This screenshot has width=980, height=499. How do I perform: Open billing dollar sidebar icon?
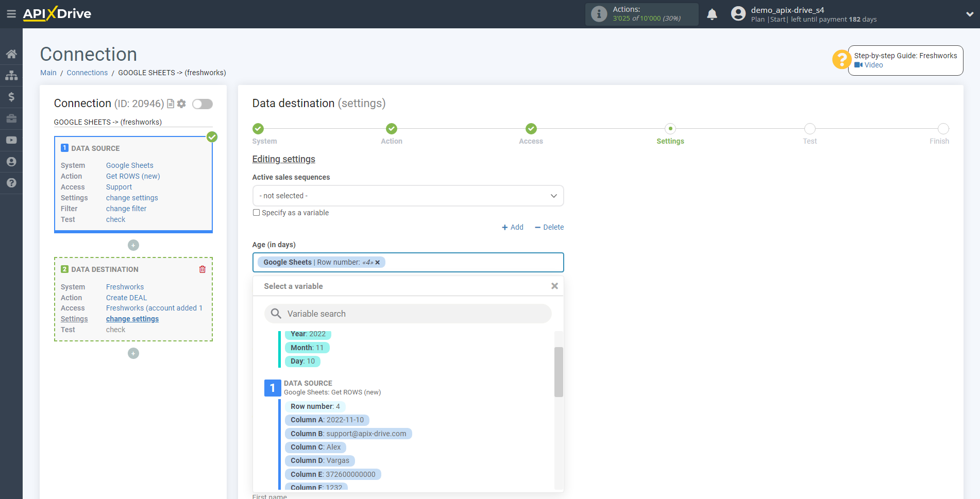tap(11, 97)
